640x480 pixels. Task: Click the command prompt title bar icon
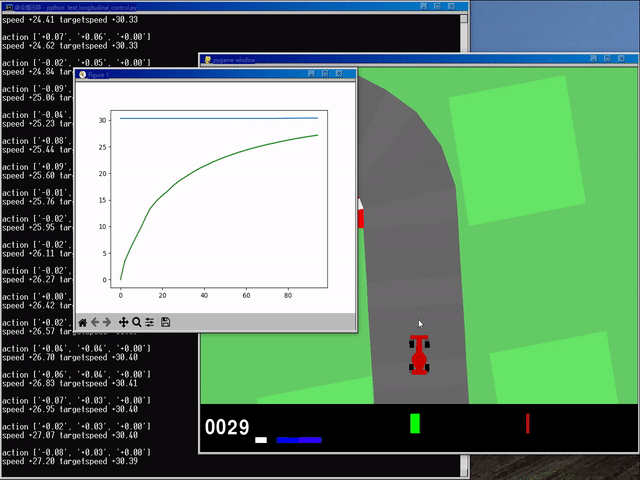(x=6, y=6)
